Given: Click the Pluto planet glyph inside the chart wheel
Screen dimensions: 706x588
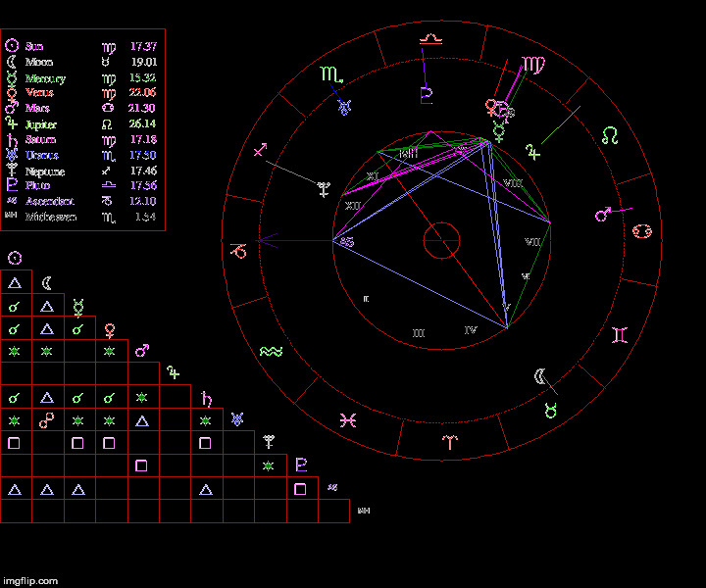Looking at the screenshot, I should [426, 95].
